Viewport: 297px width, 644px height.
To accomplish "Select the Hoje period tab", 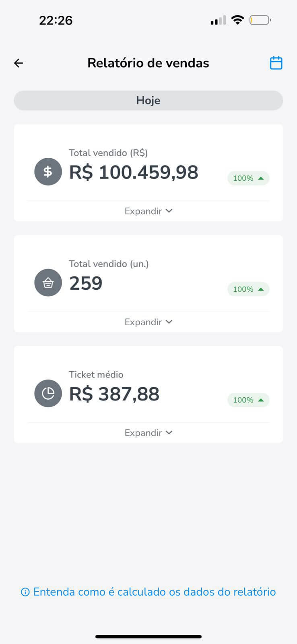I will click(x=148, y=101).
